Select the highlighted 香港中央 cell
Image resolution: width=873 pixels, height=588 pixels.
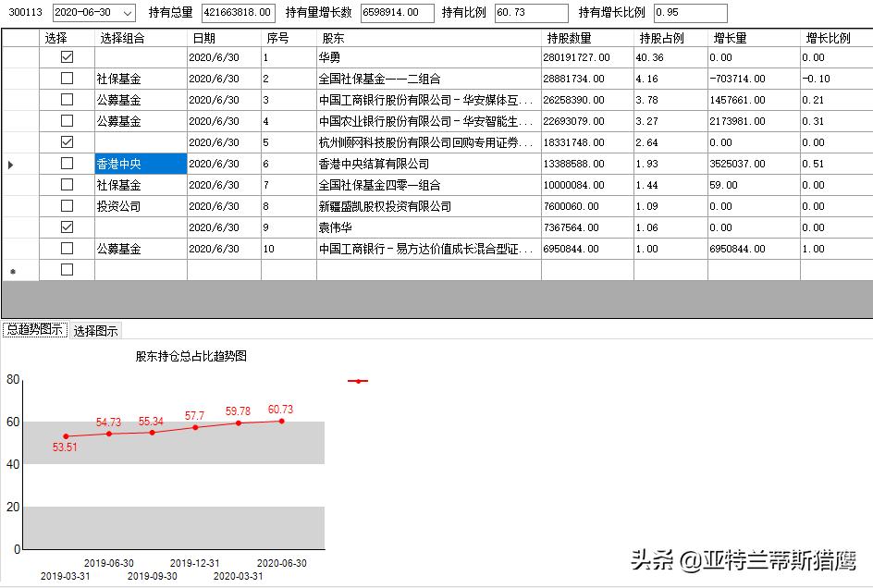pos(138,163)
